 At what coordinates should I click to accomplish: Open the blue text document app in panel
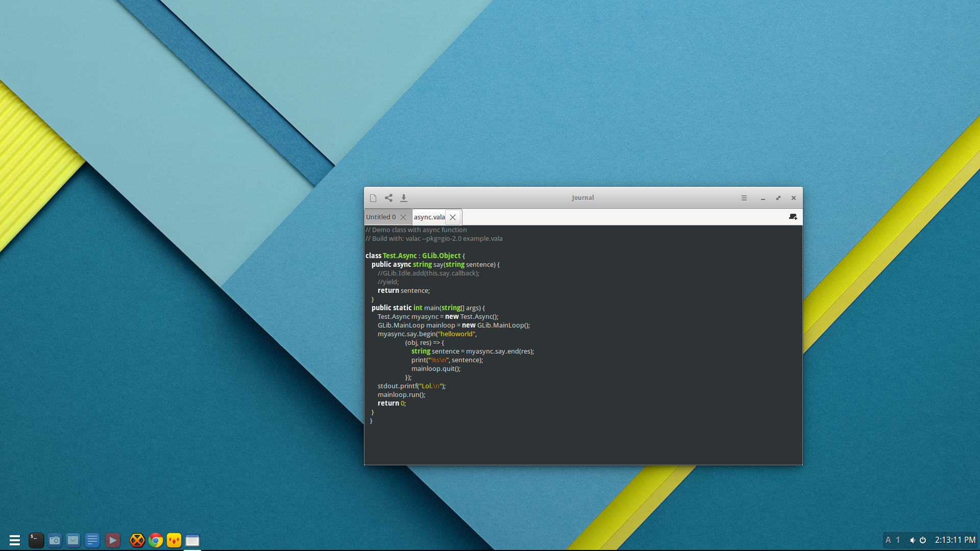click(x=92, y=540)
